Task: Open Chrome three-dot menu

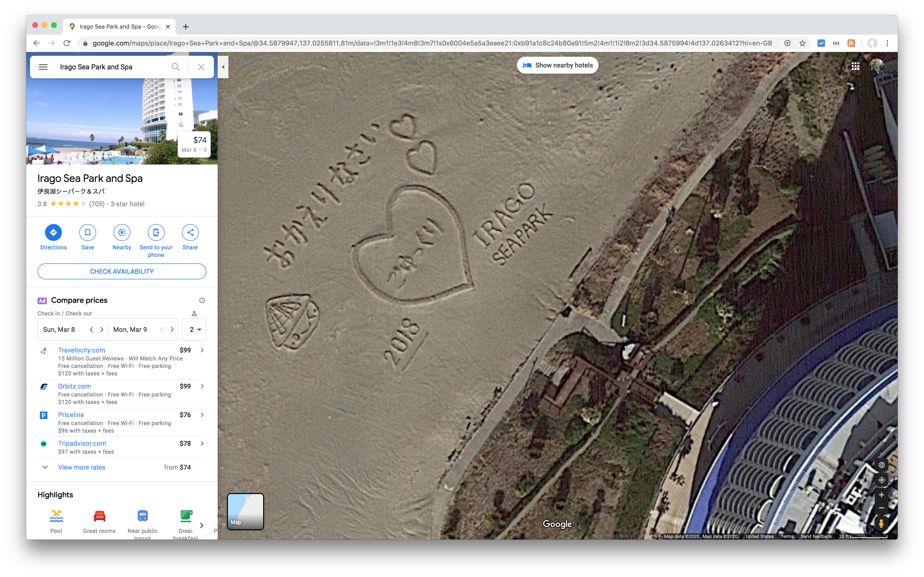Action: click(887, 43)
